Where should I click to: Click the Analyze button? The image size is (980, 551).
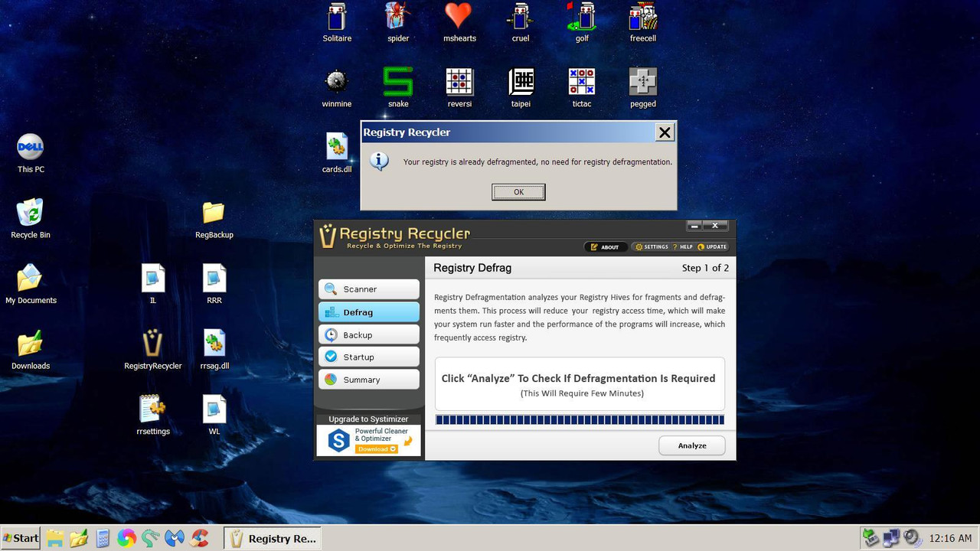(x=692, y=445)
